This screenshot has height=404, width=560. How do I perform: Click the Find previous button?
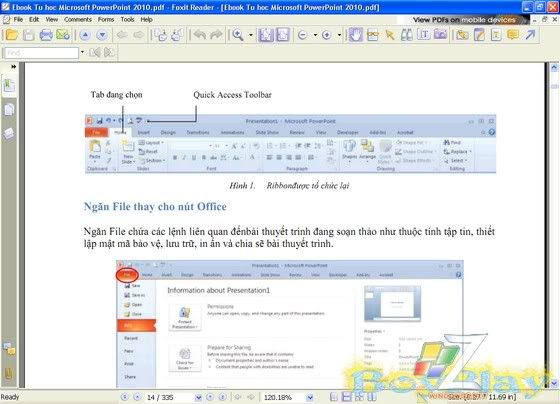click(95, 53)
